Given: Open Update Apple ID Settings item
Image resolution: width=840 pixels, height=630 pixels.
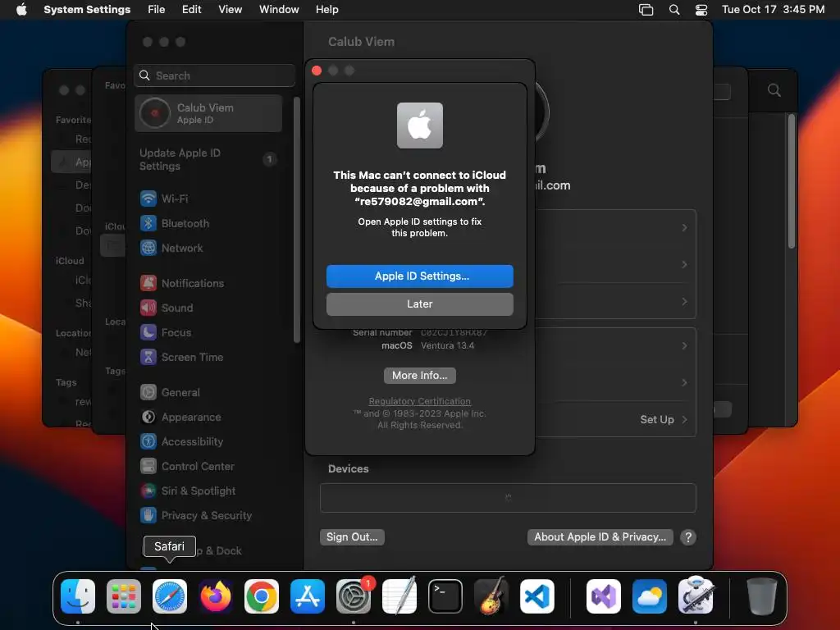Looking at the screenshot, I should 208,160.
